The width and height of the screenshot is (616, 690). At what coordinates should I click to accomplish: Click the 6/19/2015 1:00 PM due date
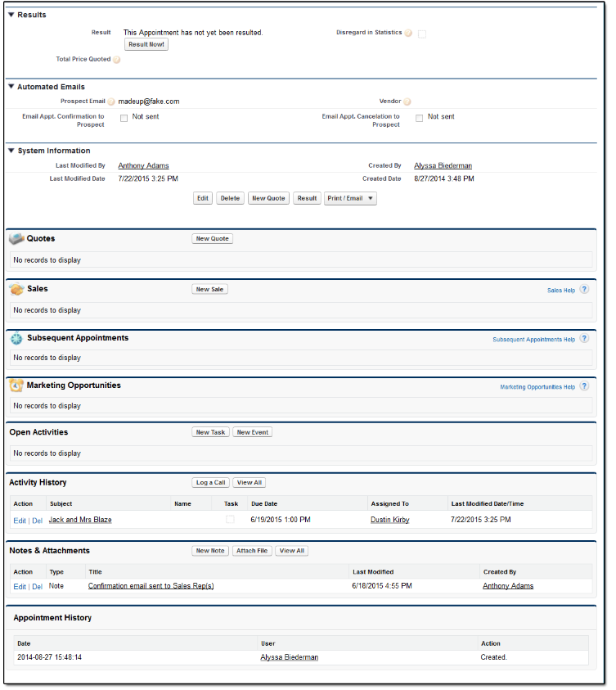point(281,520)
